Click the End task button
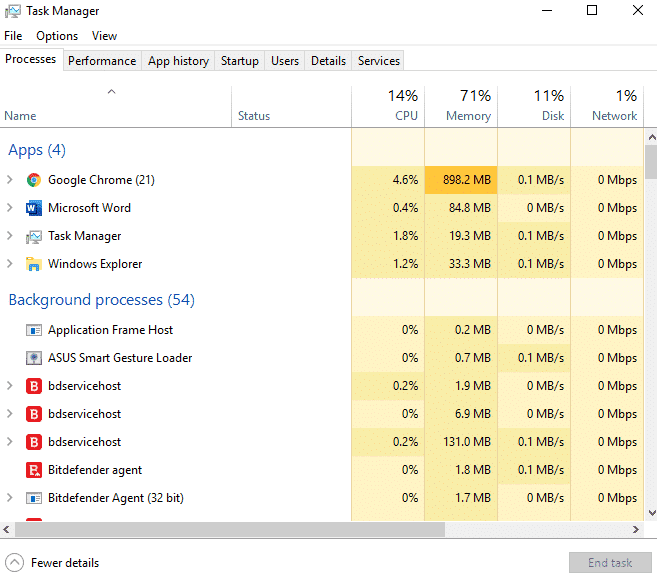This screenshot has width=657, height=584. coord(610,563)
